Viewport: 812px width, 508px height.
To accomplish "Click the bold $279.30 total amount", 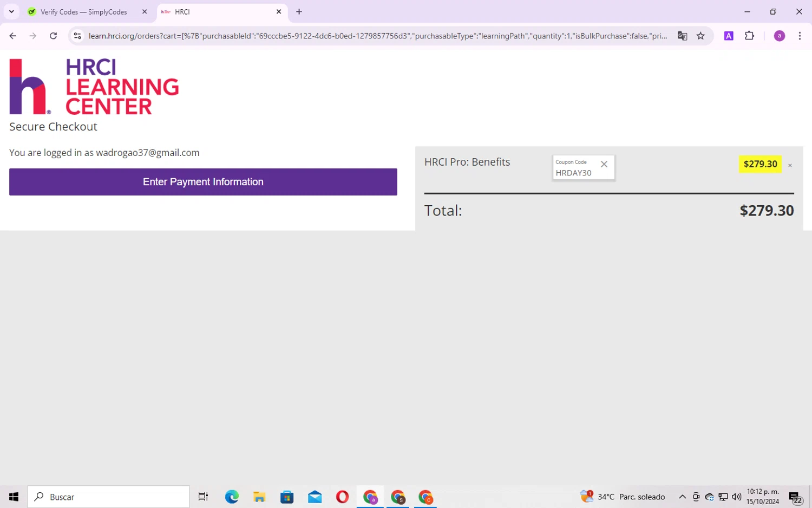I will (767, 211).
